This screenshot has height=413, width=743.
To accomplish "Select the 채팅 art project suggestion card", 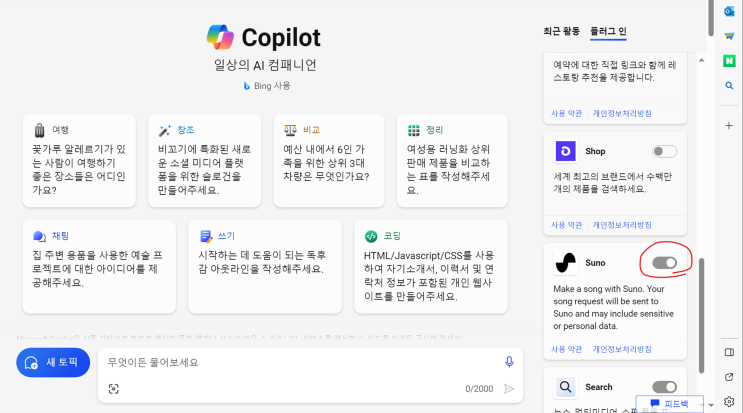I will click(99, 267).
